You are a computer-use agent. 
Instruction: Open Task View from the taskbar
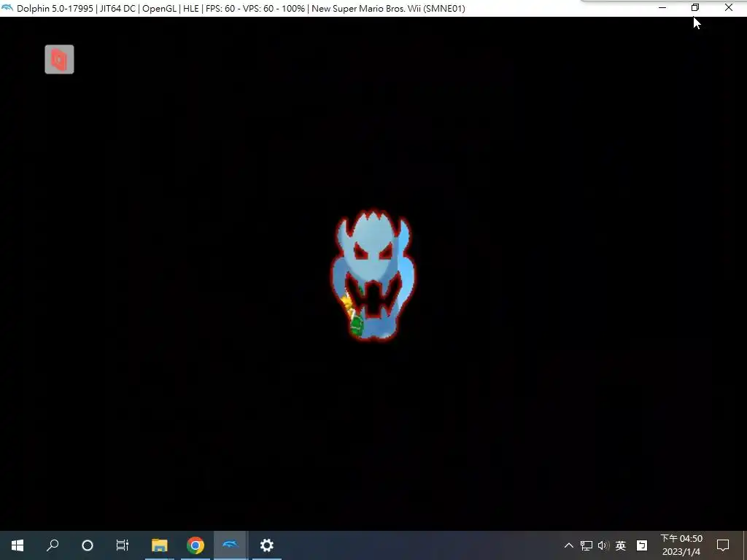click(123, 545)
